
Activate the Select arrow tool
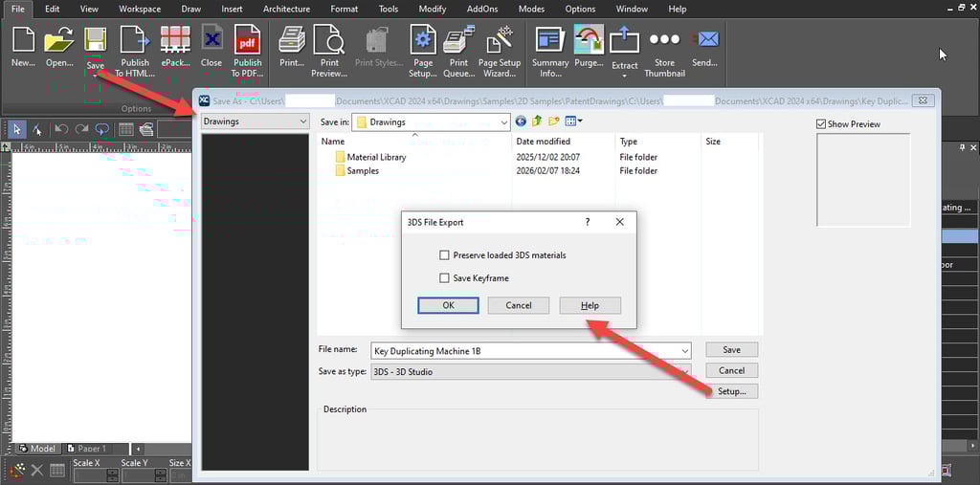pos(17,129)
